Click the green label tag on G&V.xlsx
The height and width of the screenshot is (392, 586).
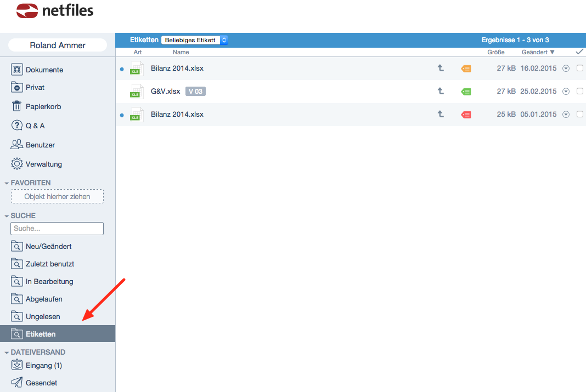(466, 92)
